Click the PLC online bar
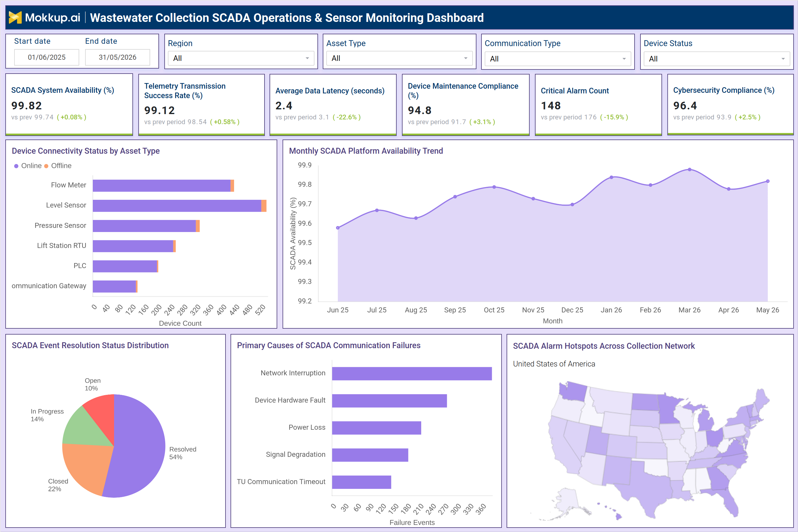 (125, 266)
